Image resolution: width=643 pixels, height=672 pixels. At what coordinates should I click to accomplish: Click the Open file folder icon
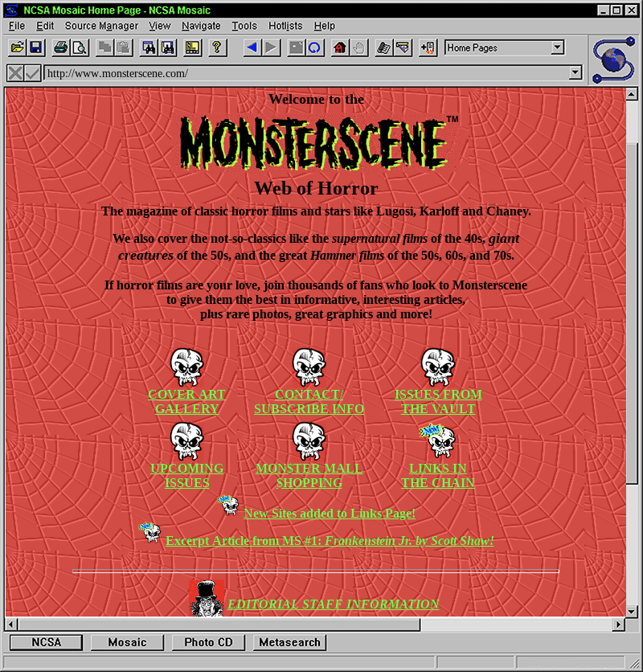(17, 48)
